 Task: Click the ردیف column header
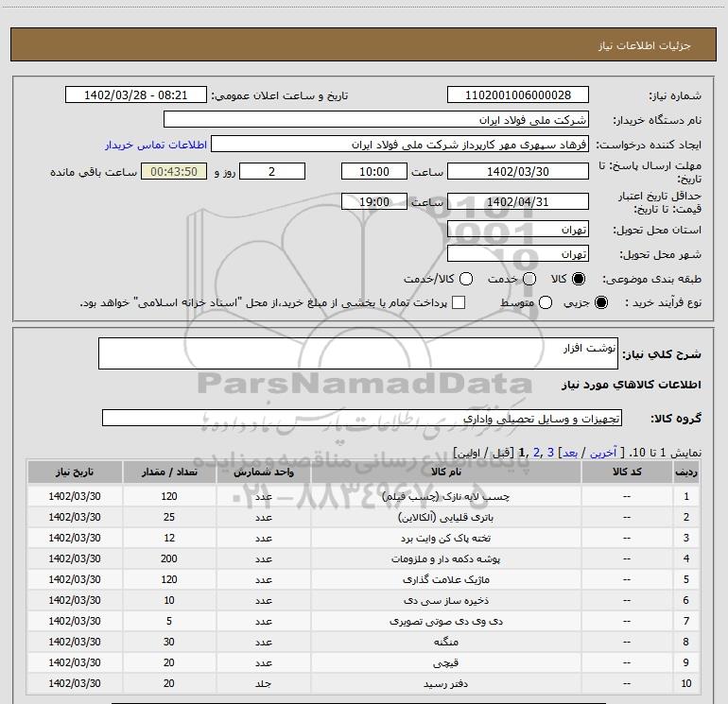[685, 472]
